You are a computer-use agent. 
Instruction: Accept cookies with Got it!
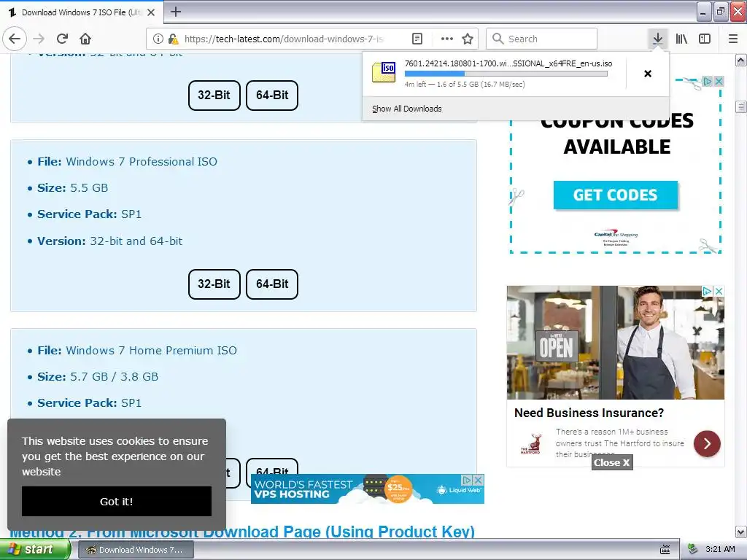pos(117,501)
